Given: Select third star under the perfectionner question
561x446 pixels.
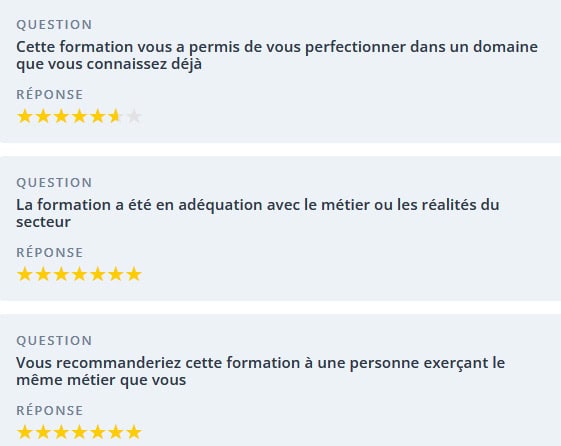Looking at the screenshot, I should (x=61, y=117).
